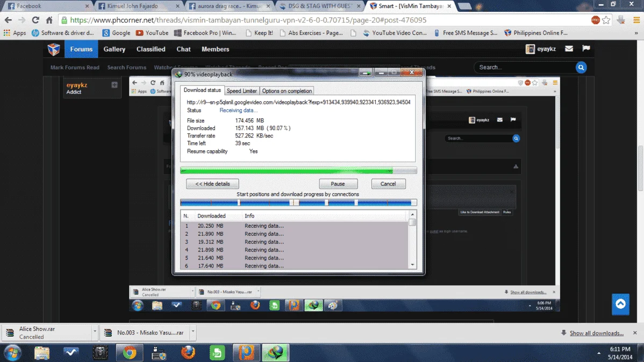This screenshot has height=362, width=644.
Task: Open the Keep It! bookmark
Action: tap(259, 33)
